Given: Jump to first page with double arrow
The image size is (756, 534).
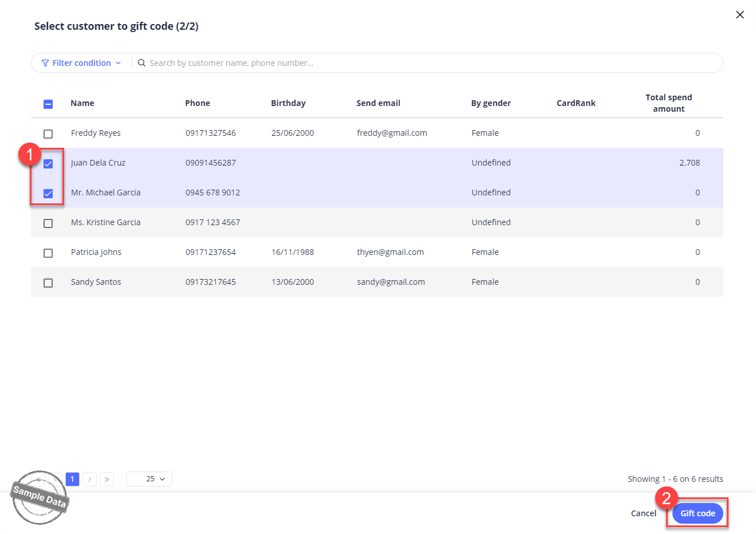Looking at the screenshot, I should [x=38, y=479].
